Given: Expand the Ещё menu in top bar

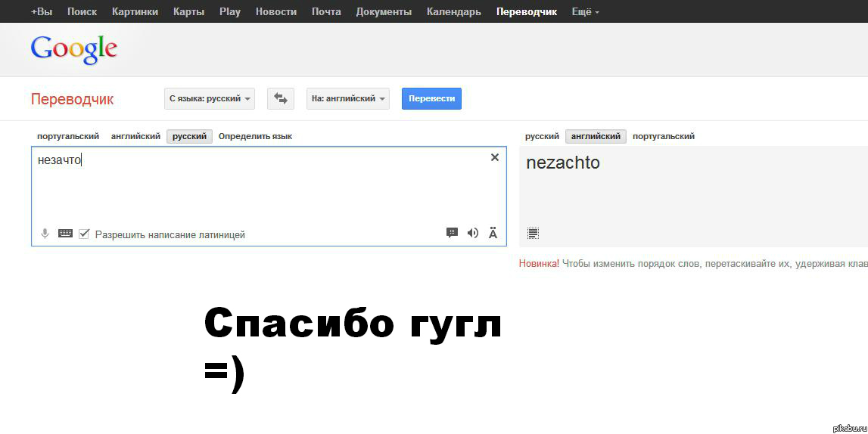Looking at the screenshot, I should [x=585, y=11].
